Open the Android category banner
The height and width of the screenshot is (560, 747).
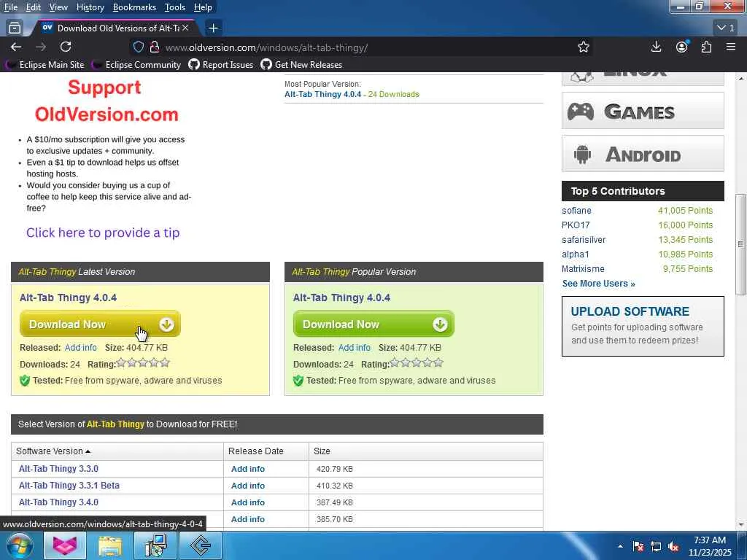click(x=643, y=154)
